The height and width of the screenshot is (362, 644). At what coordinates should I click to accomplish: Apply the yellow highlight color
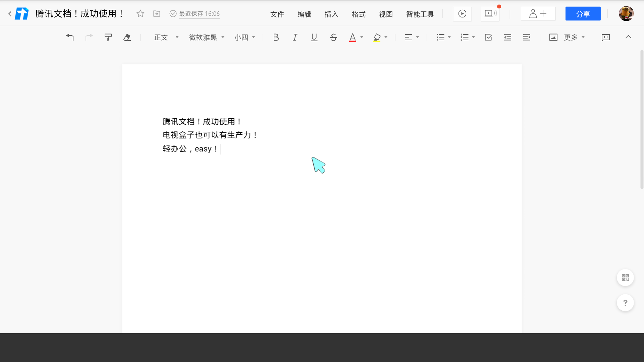coord(377,37)
